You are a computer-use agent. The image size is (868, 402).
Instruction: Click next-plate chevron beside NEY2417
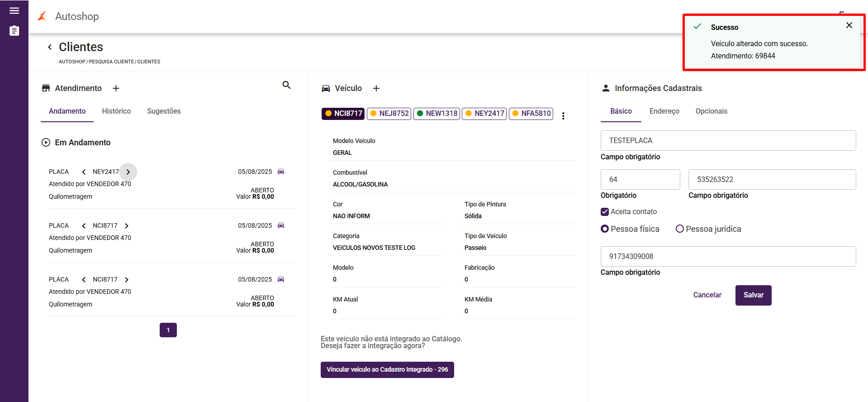pyautogui.click(x=128, y=172)
